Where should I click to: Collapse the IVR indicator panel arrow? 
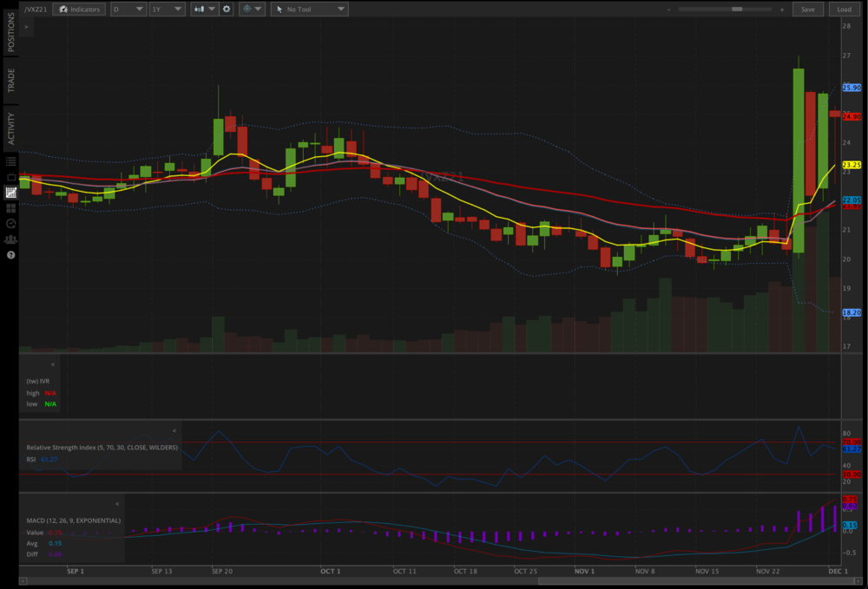coord(52,364)
